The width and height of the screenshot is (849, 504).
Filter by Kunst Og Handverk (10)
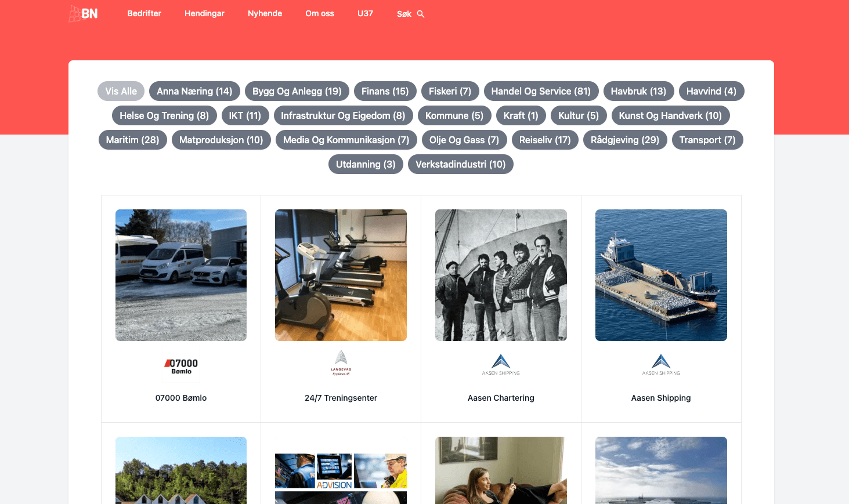coord(671,115)
